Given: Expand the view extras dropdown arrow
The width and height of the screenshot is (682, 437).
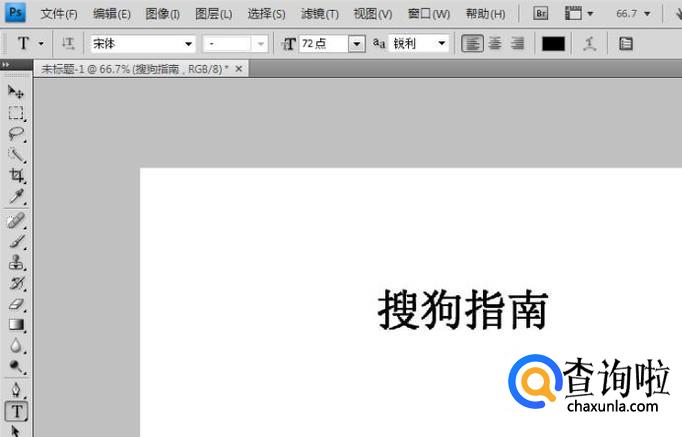Looking at the screenshot, I should pos(590,14).
